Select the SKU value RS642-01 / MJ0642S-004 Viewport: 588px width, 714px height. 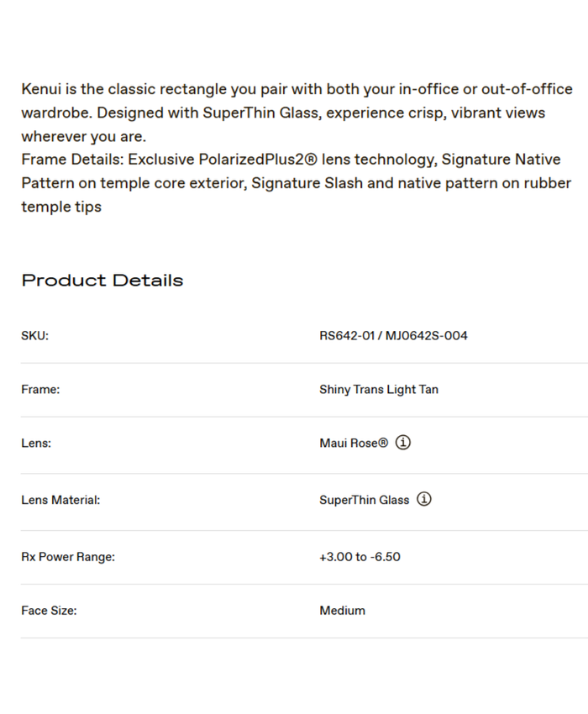(393, 336)
